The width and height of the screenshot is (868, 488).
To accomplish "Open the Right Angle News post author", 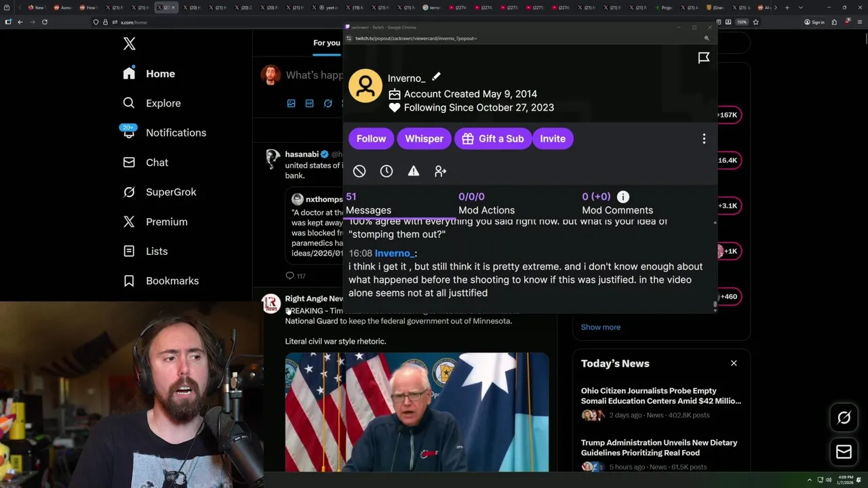I will point(314,298).
